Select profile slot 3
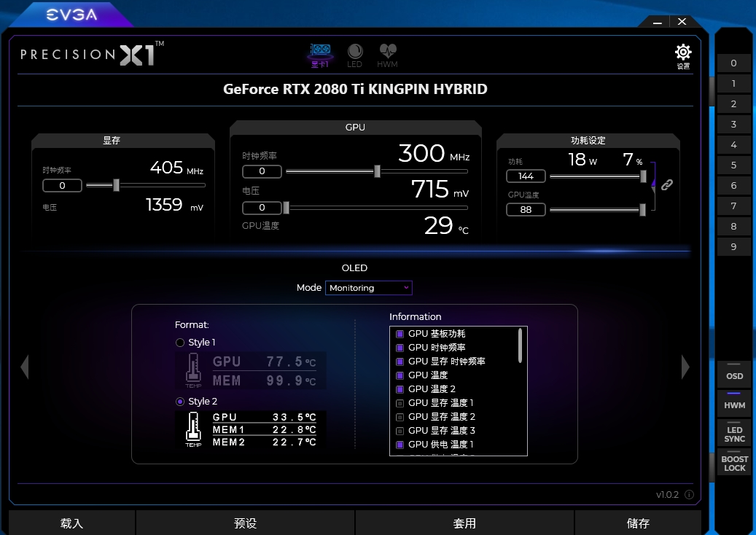Screen dimensions: 756x535 [x=733, y=125]
